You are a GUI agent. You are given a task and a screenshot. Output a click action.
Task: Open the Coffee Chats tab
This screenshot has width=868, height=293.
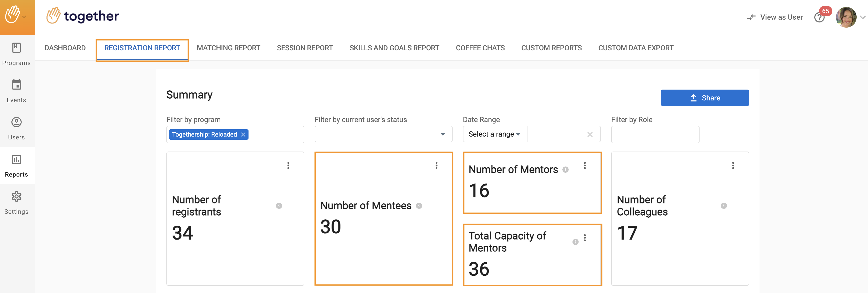click(x=480, y=48)
